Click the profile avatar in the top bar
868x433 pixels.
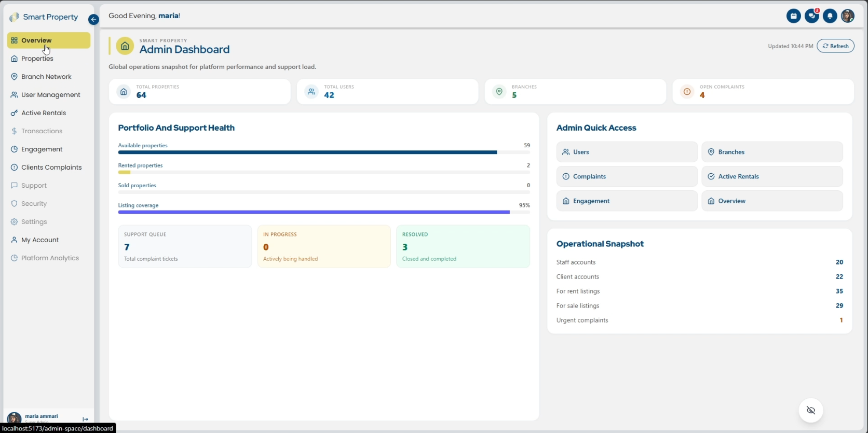coord(848,16)
